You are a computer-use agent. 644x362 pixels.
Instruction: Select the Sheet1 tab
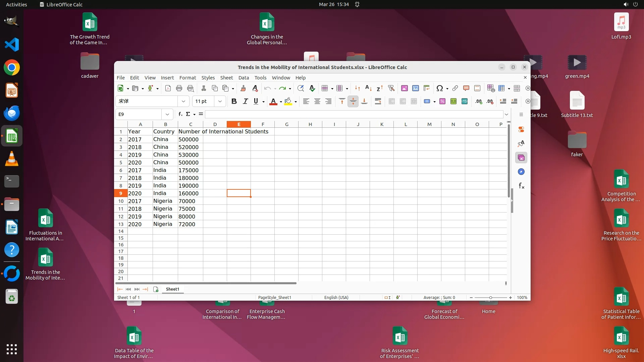tap(172, 289)
